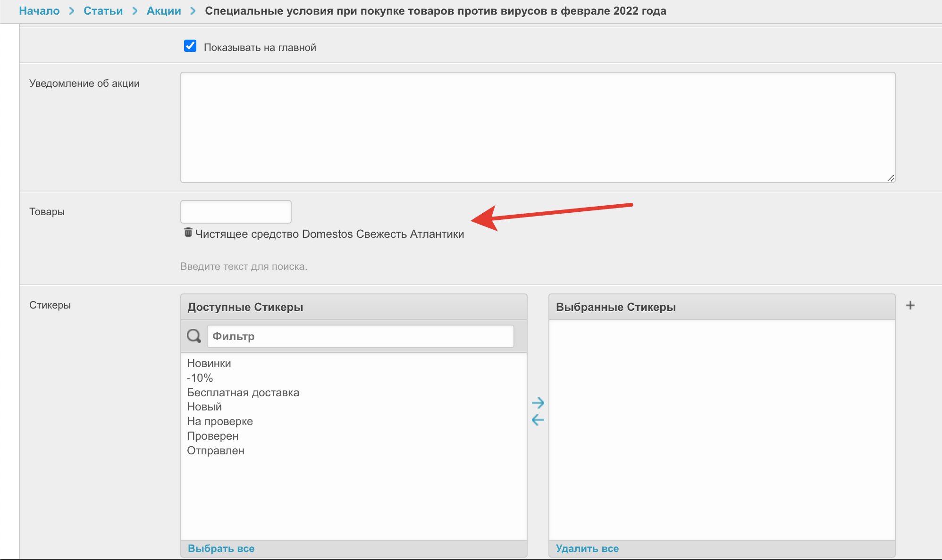Image resolution: width=942 pixels, height=560 pixels.
Task: Grab the textarea resize handle
Action: click(890, 178)
